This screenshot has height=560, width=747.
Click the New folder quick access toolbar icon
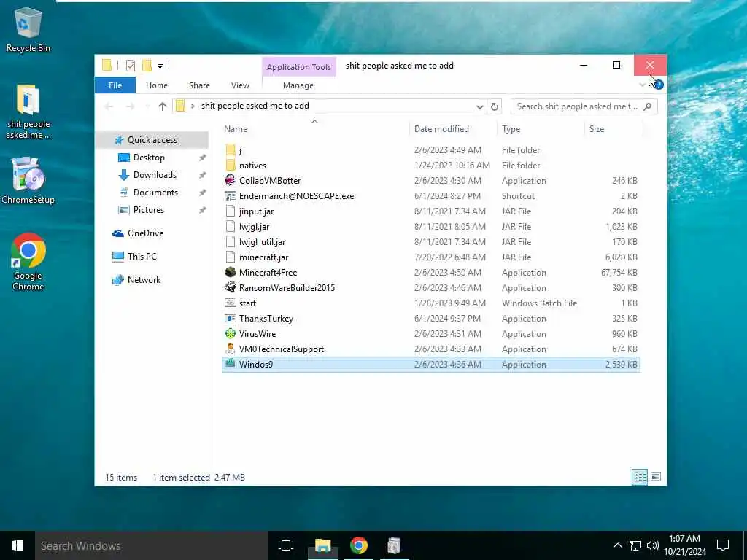pos(147,65)
